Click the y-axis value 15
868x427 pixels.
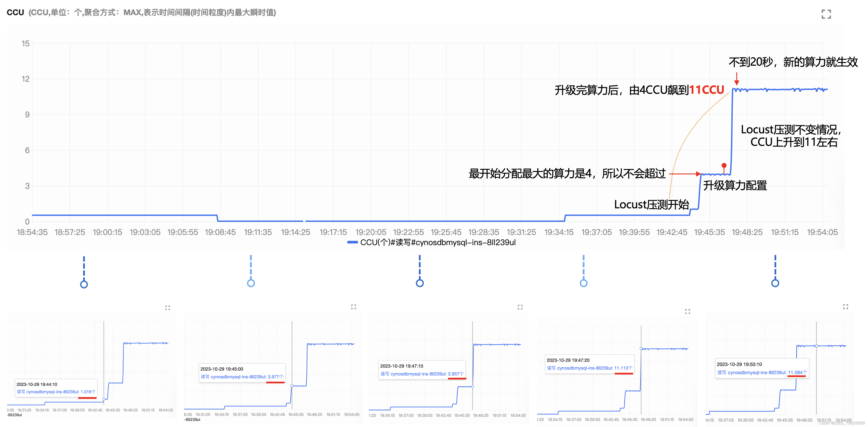pos(26,43)
